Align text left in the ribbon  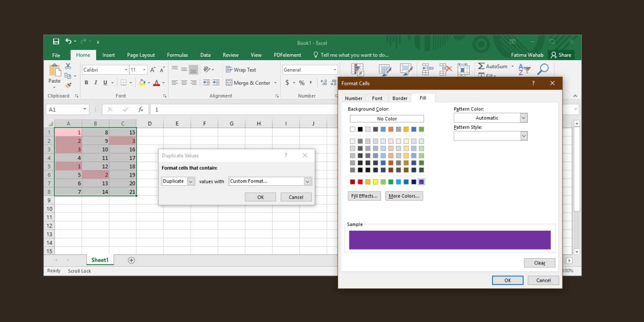pyautogui.click(x=174, y=83)
